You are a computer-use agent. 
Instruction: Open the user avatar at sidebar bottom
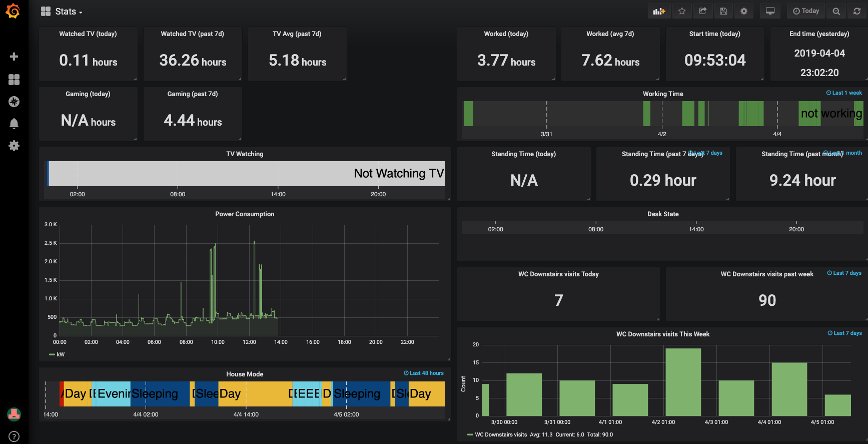click(x=14, y=414)
